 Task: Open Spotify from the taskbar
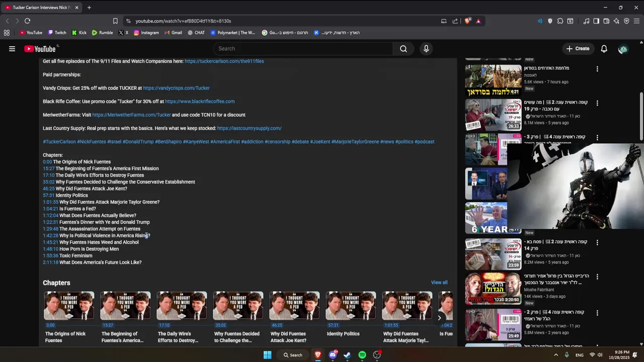tap(362, 355)
